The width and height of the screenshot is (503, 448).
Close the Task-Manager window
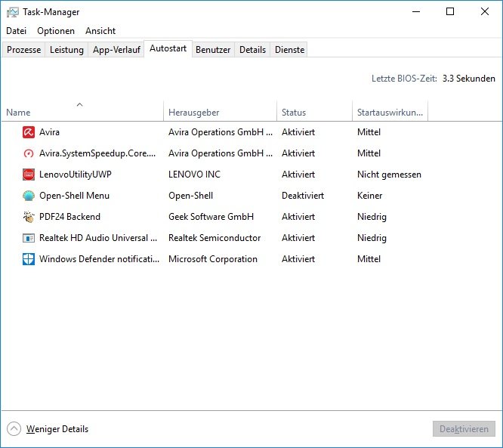pos(485,12)
